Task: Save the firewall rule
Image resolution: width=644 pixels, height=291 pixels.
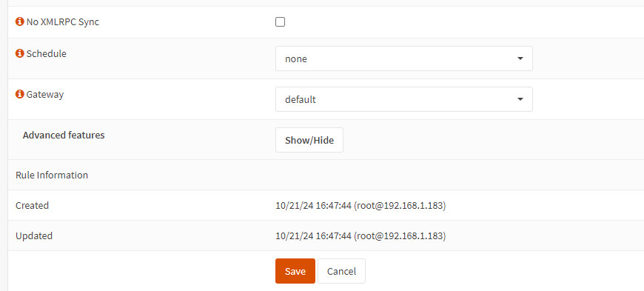Action: click(x=295, y=271)
